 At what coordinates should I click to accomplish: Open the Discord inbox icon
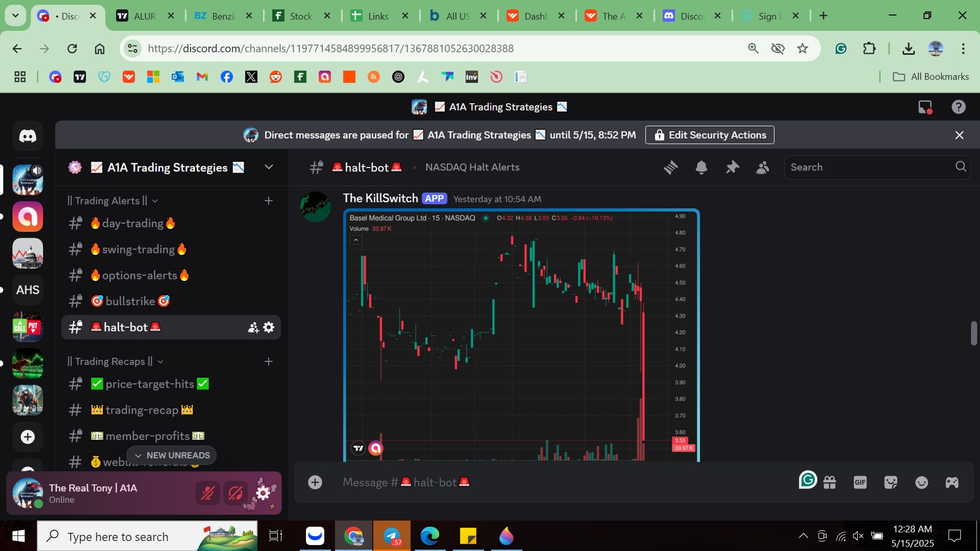(925, 107)
